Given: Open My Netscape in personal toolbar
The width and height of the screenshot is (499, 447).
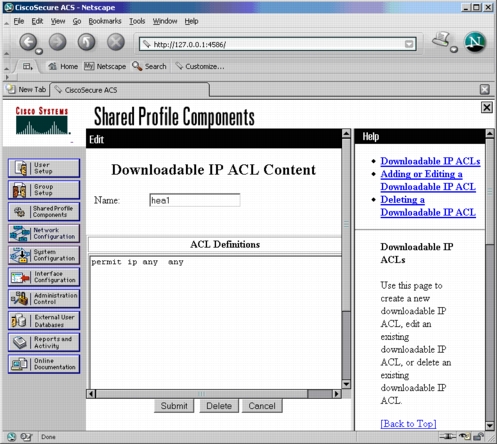Looking at the screenshot, I should click(x=105, y=67).
